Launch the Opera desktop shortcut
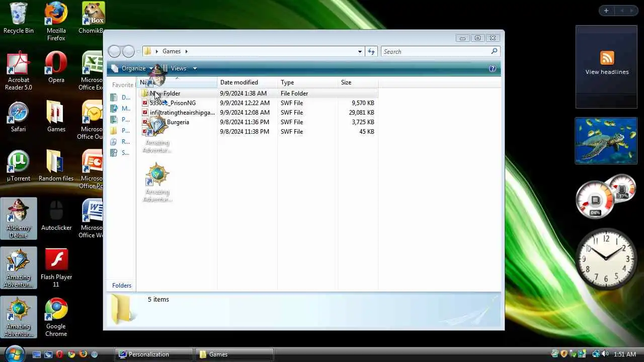Image resolution: width=644 pixels, height=362 pixels. [x=56, y=67]
